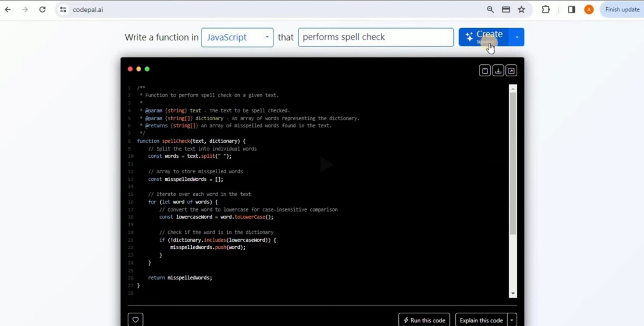Bookmark this page with the star icon
The height and width of the screenshot is (326, 644).
521,10
